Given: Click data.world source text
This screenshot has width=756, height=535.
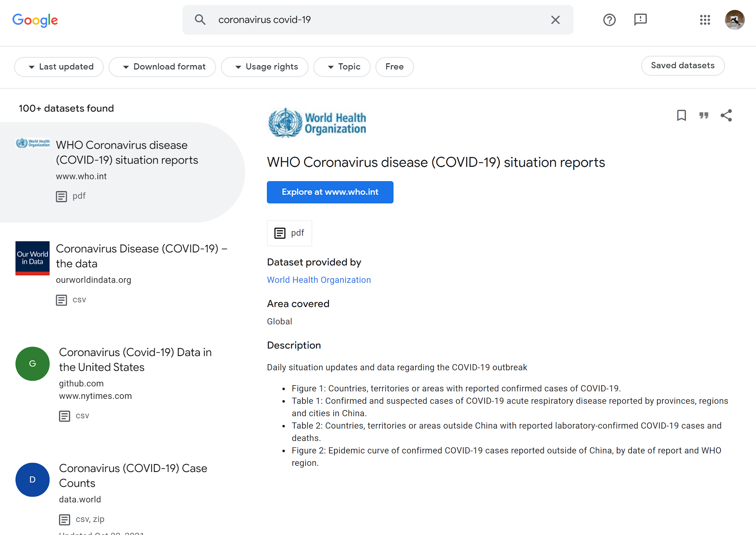Looking at the screenshot, I should [80, 500].
